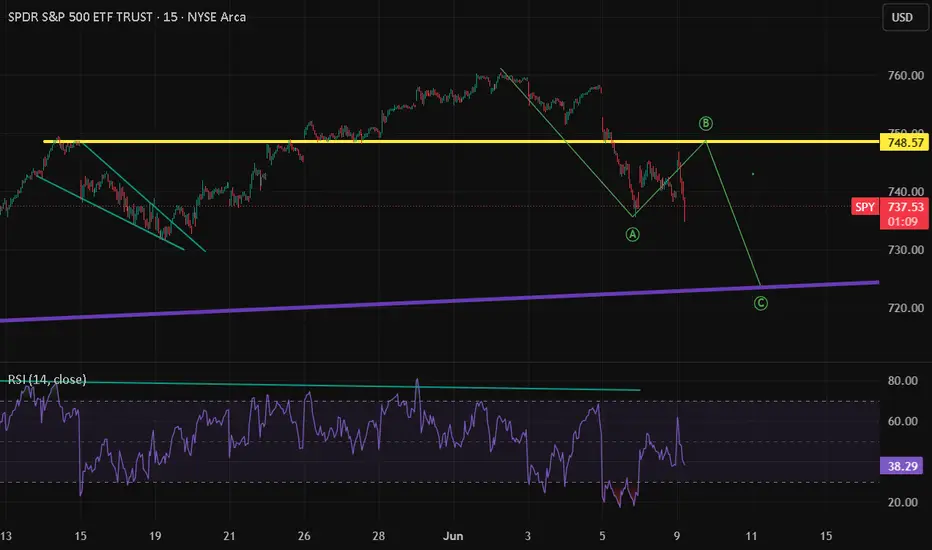This screenshot has height=550, width=932.
Task: Click the RSI 80.00 scale label
Action: (x=902, y=381)
